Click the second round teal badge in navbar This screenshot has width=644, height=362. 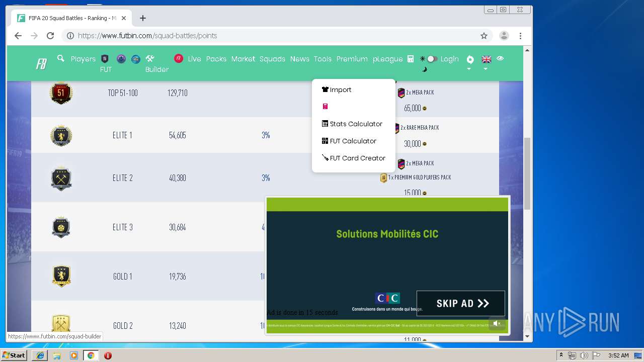pos(136,59)
